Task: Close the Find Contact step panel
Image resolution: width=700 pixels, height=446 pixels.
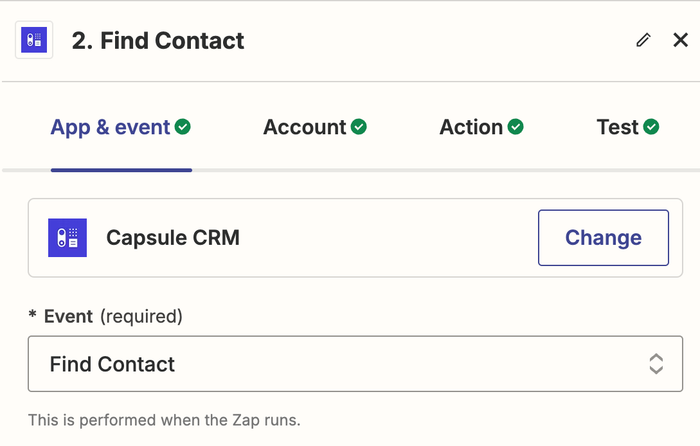Action: pos(680,40)
